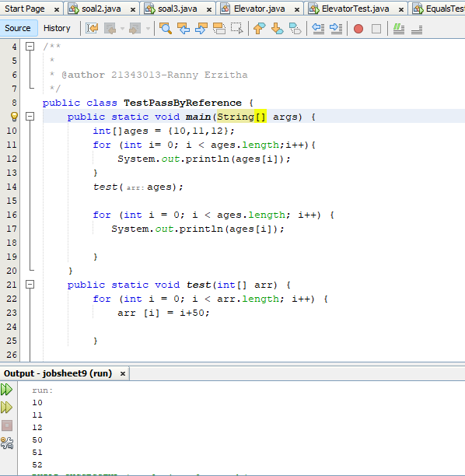The height and width of the screenshot is (476, 465).
Task: Click the Forward navigation icon
Action: pos(135,29)
